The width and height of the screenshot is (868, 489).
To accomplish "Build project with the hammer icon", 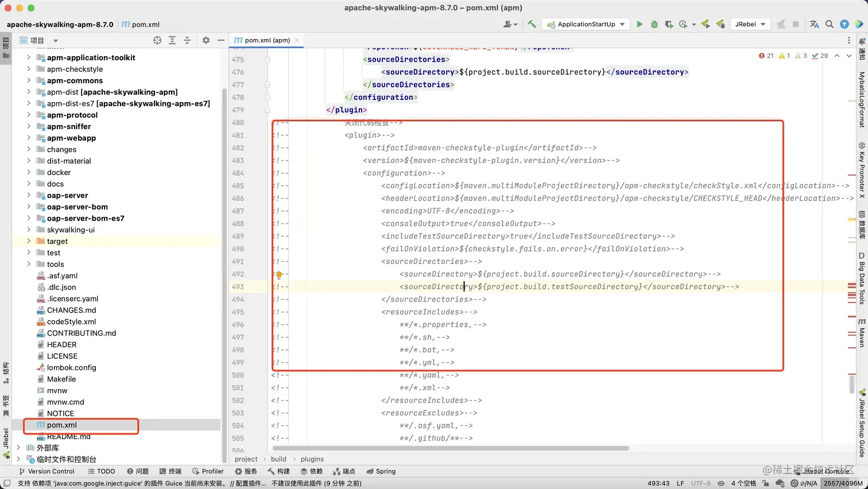I will [532, 24].
